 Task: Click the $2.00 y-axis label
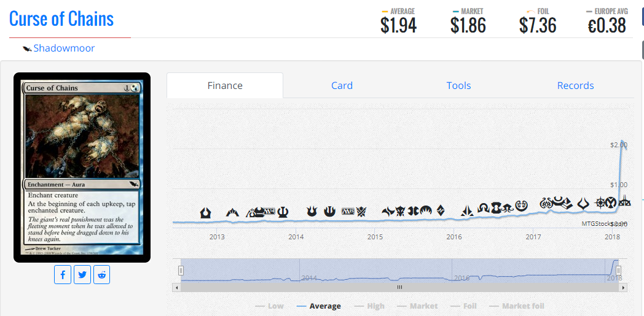(619, 145)
